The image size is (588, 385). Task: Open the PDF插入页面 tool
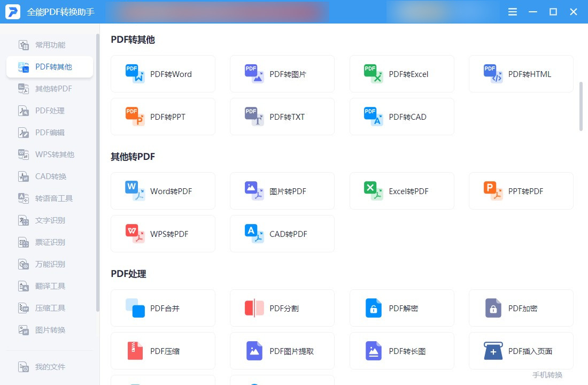tap(521, 351)
